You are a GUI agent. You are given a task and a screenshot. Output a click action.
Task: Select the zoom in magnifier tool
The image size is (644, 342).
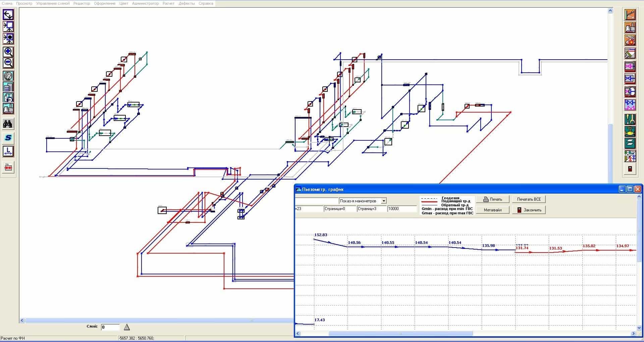coord(8,52)
